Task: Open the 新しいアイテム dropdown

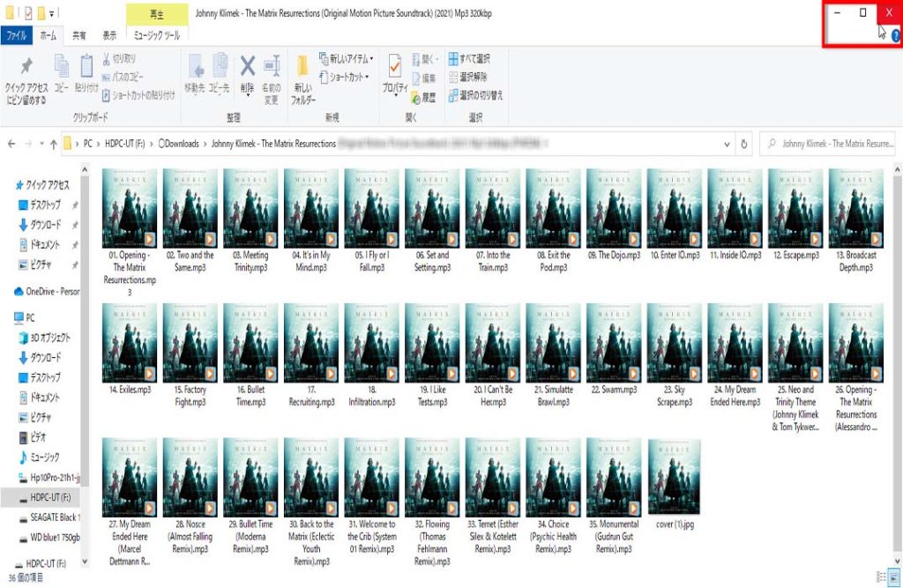Action: click(x=346, y=58)
